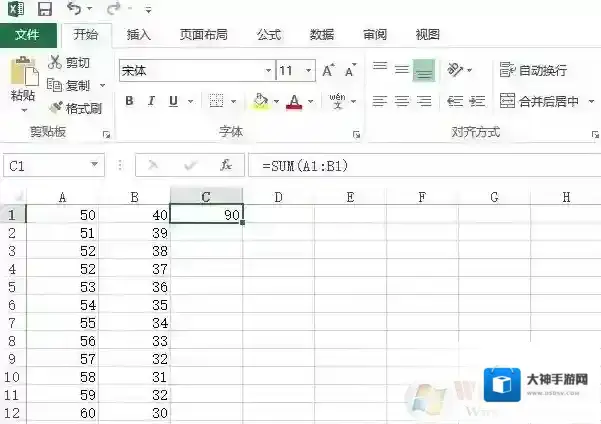Click the Format Painter (格式刷) icon
601x424 pixels.
click(x=56, y=108)
